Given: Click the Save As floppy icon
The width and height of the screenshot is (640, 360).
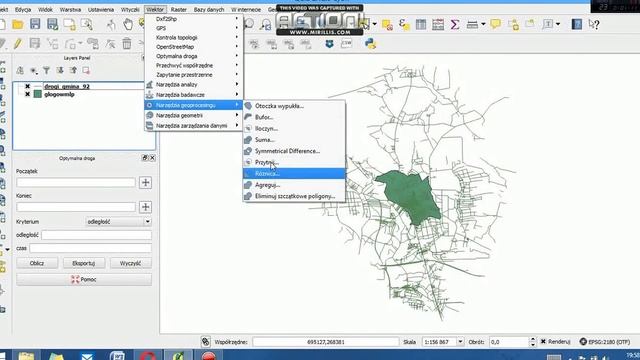Looking at the screenshot, I should tap(53, 24).
